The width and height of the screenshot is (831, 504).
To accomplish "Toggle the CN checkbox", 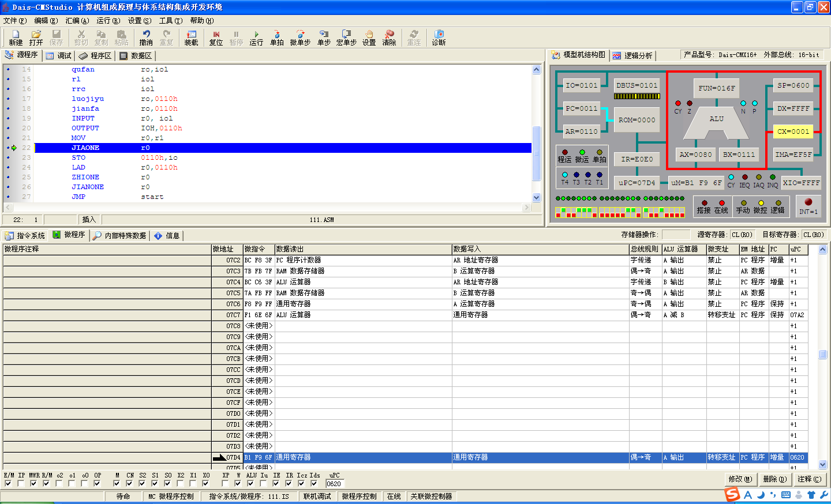I will tap(129, 483).
